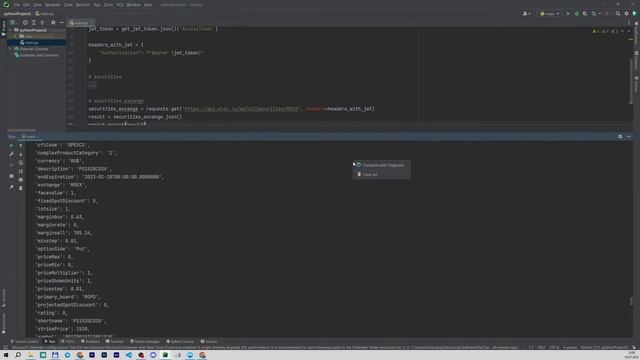Toggle soft-wrap icon in Run console toolbar
Screen dimensions: 640x360
point(21,163)
